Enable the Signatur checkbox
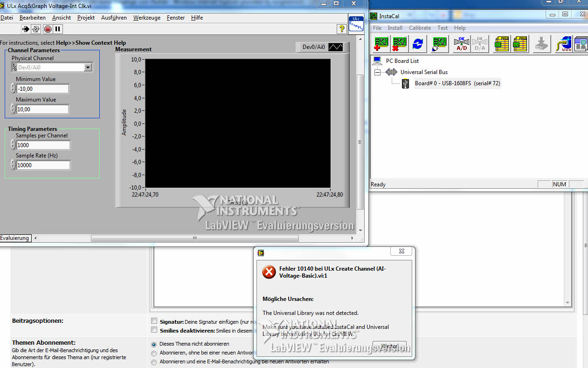 point(154,321)
